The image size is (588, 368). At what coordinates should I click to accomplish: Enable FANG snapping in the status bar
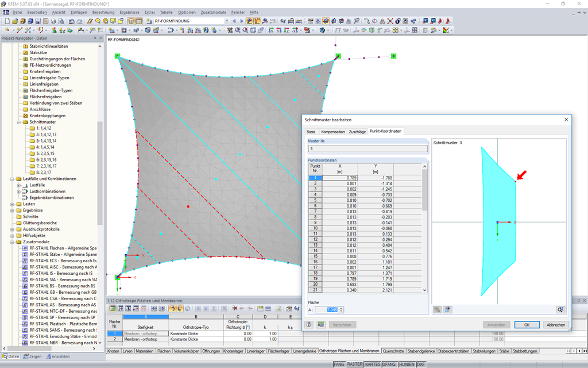(x=340, y=364)
